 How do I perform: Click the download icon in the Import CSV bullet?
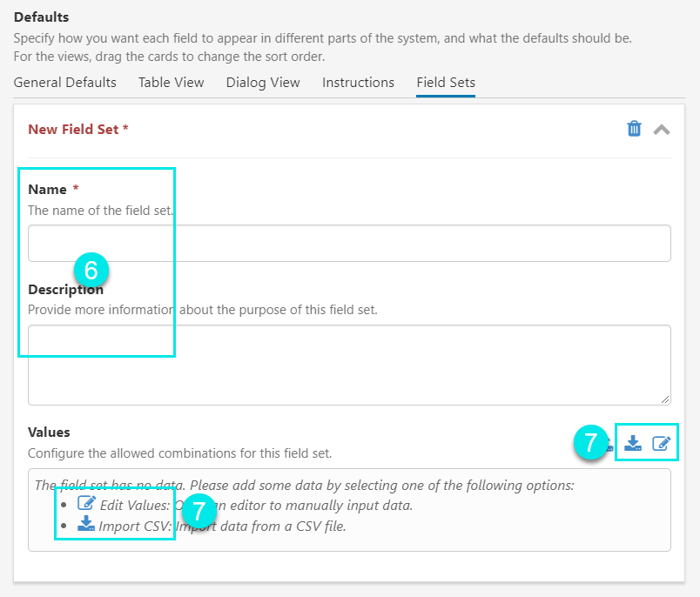[x=86, y=524]
